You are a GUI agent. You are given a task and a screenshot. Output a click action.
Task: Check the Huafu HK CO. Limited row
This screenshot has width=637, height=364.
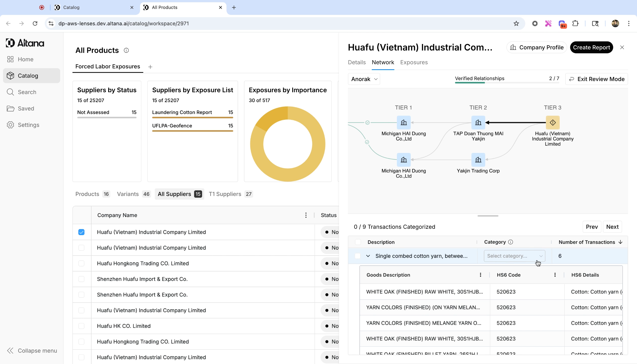point(81,326)
